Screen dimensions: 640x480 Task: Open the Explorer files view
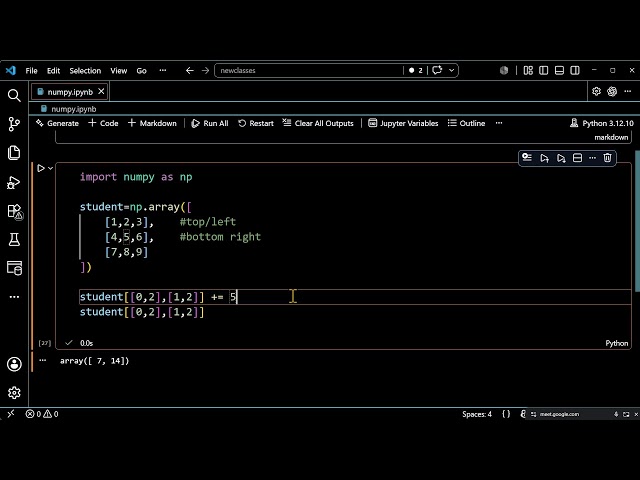tap(14, 153)
